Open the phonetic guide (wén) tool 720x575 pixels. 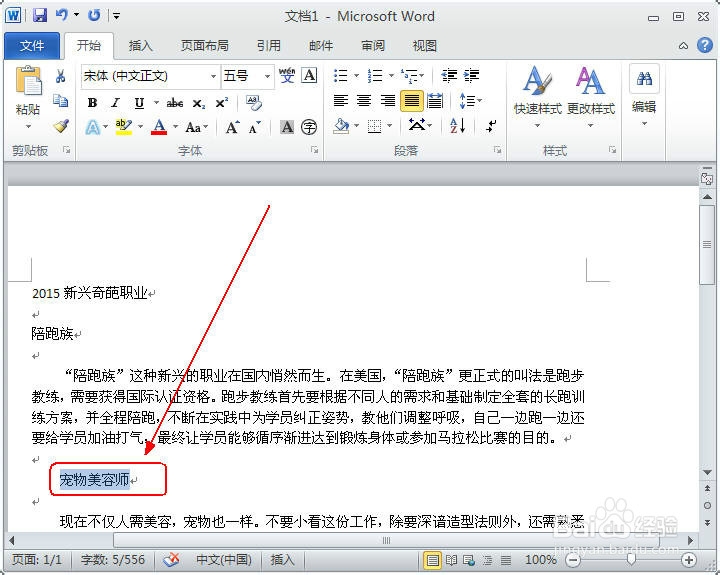click(287, 75)
